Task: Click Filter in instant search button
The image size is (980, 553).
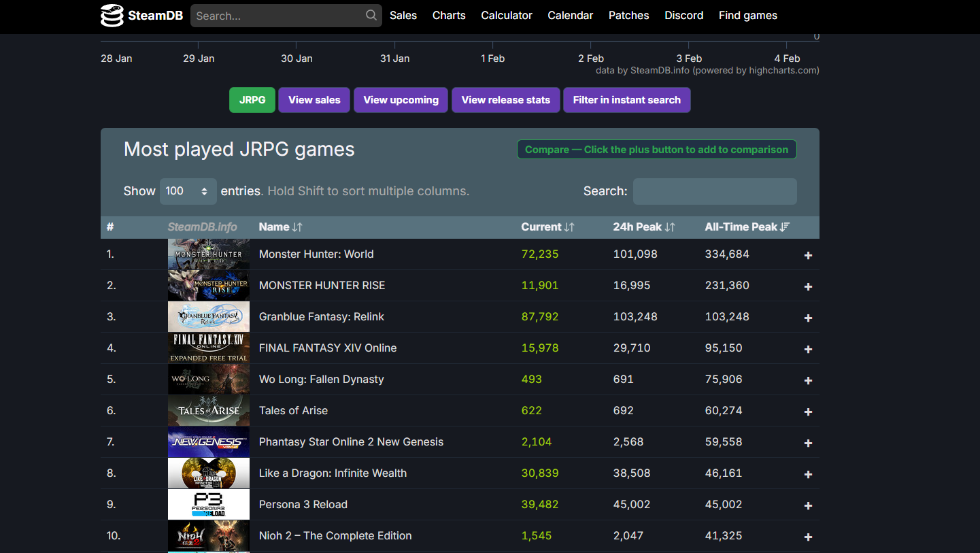Action: [627, 100]
